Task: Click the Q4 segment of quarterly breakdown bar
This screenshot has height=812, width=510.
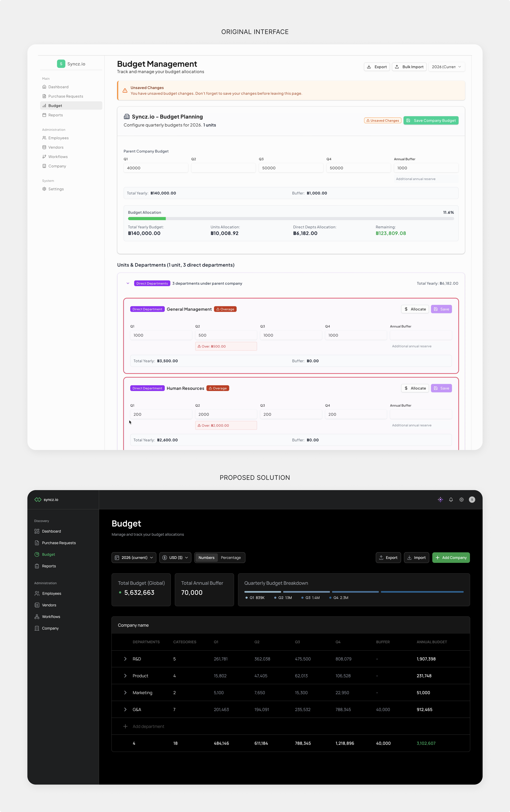Action: click(x=422, y=592)
